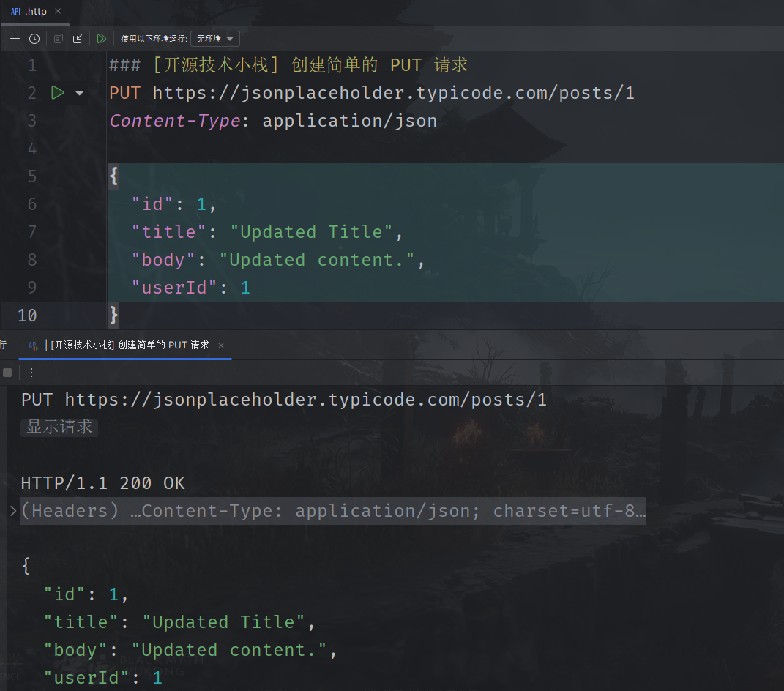Click the copy-to-file toolbar icon
Viewport: 784px width, 691px height.
coord(59,39)
